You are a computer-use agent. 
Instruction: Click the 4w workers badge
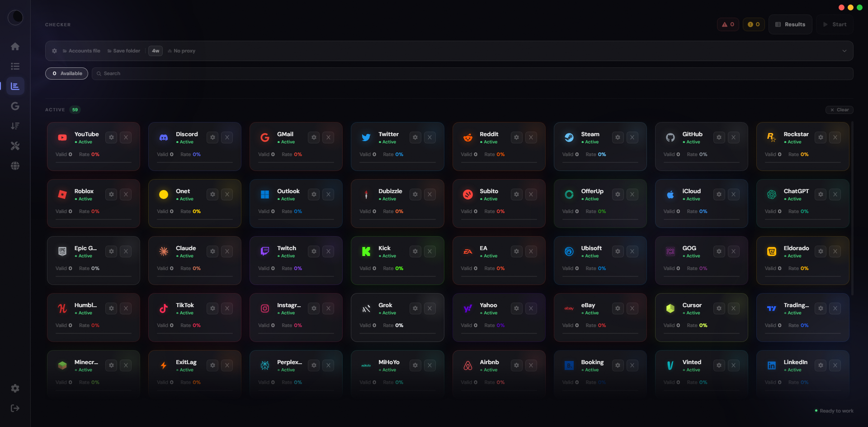coord(156,51)
